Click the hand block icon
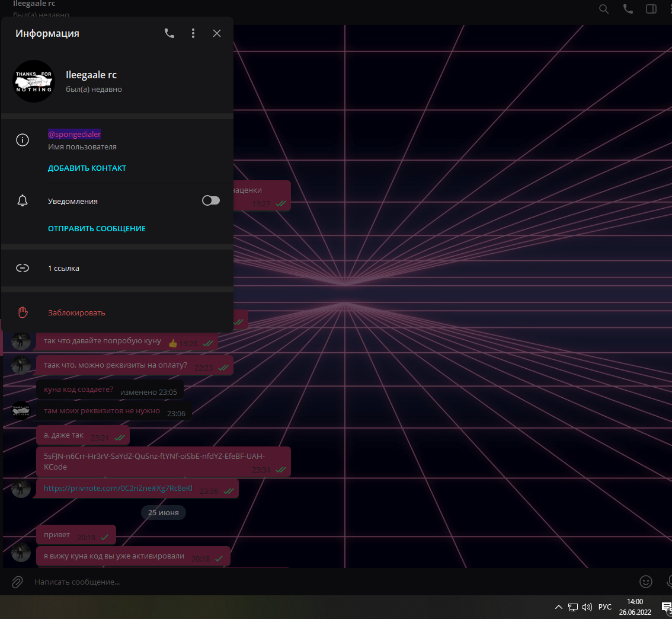This screenshot has height=619, width=672. (23, 312)
